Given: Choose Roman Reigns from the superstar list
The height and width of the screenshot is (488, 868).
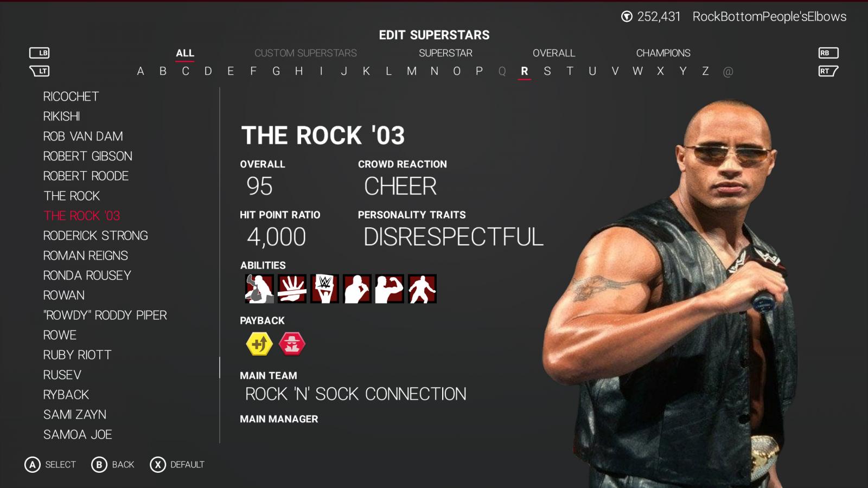Looking at the screenshot, I should (86, 255).
